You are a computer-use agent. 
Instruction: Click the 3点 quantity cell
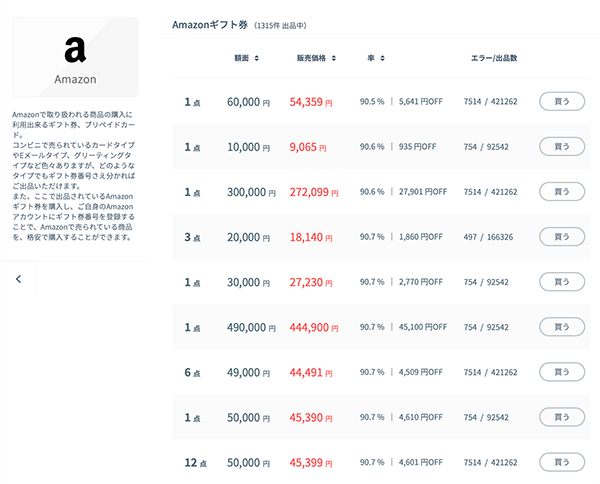[192, 237]
